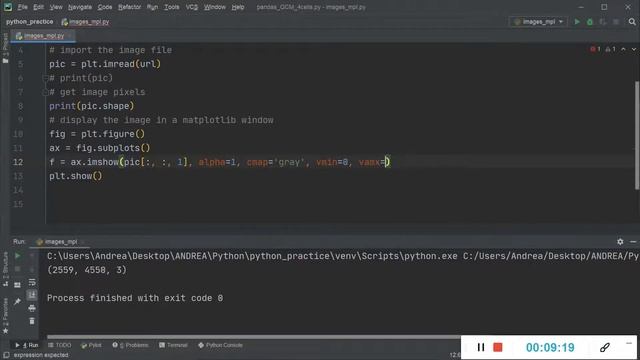
Task: Click '(2559, 4558, 3)' console output
Action: point(87,270)
